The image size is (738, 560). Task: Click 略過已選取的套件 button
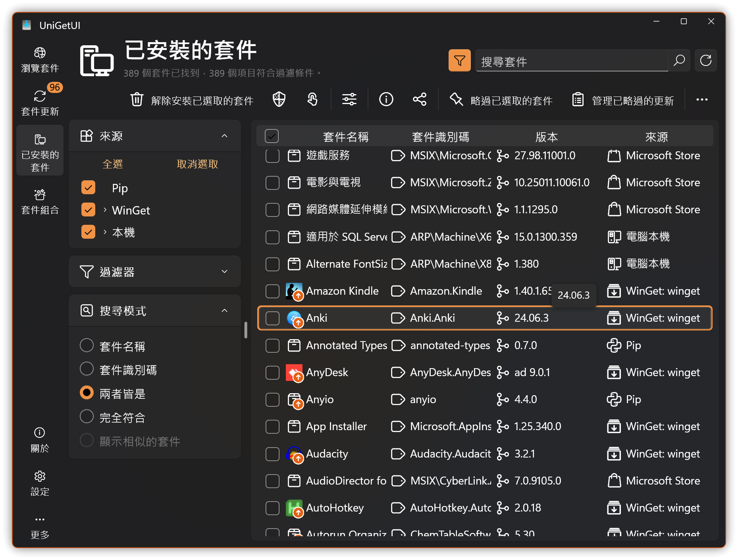pos(501,100)
